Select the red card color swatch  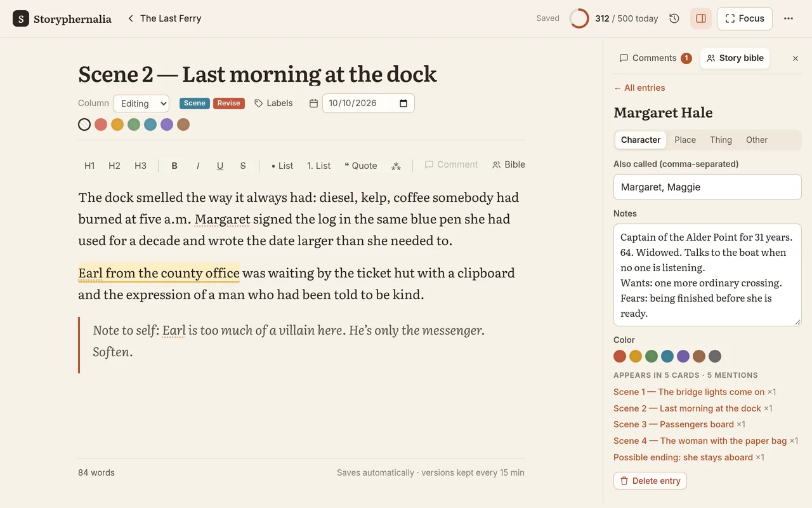[x=101, y=124]
